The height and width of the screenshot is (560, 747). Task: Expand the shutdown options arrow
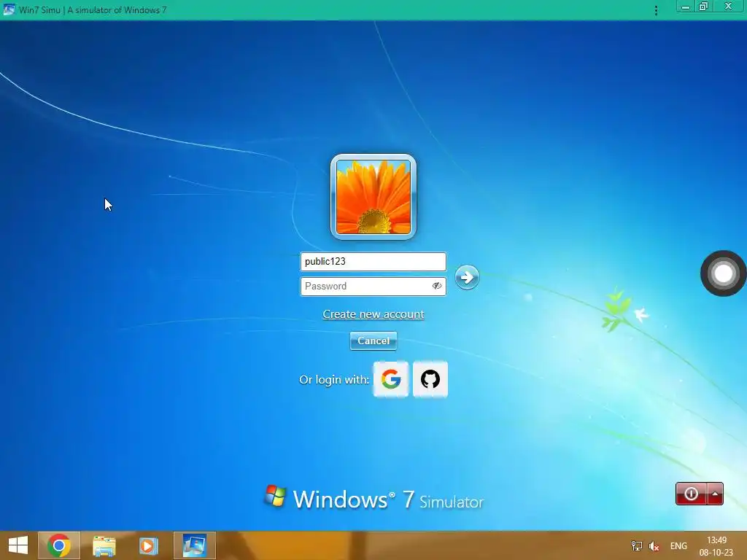[x=715, y=494]
